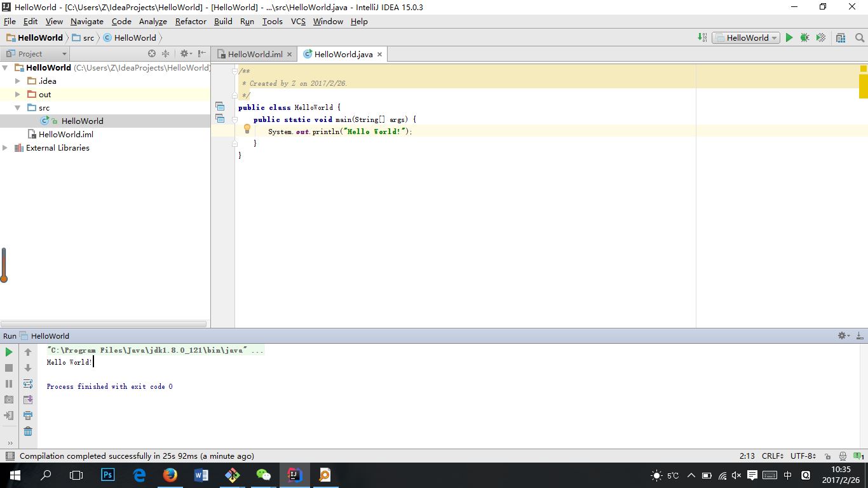Click the Stop button in Run panel
Image resolution: width=868 pixels, height=488 pixels.
(x=9, y=368)
